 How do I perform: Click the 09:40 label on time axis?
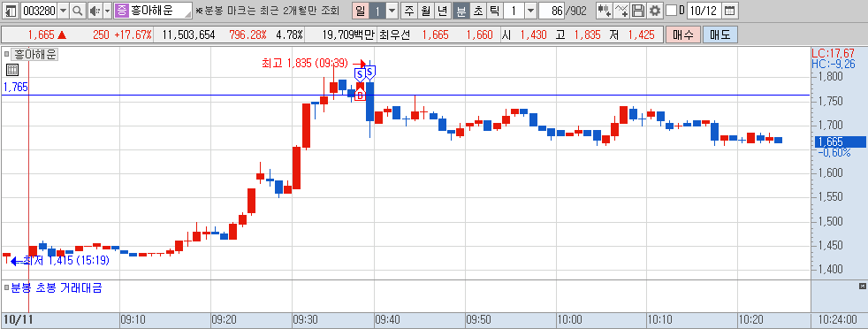tap(386, 320)
